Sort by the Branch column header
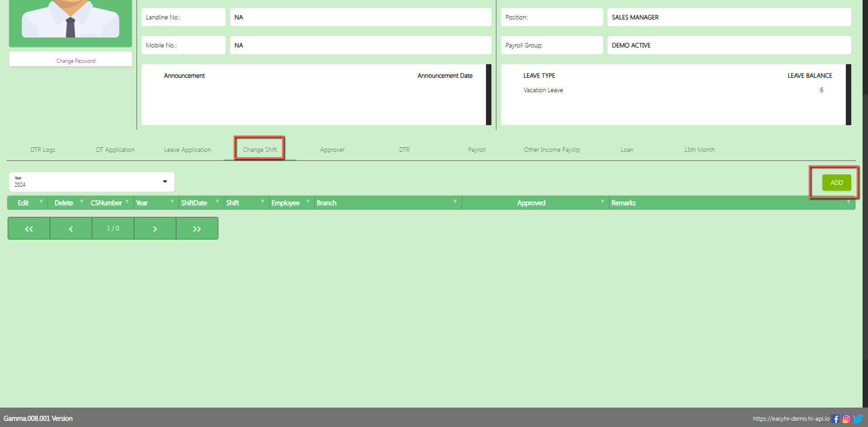The height and width of the screenshot is (427, 868). (x=326, y=203)
